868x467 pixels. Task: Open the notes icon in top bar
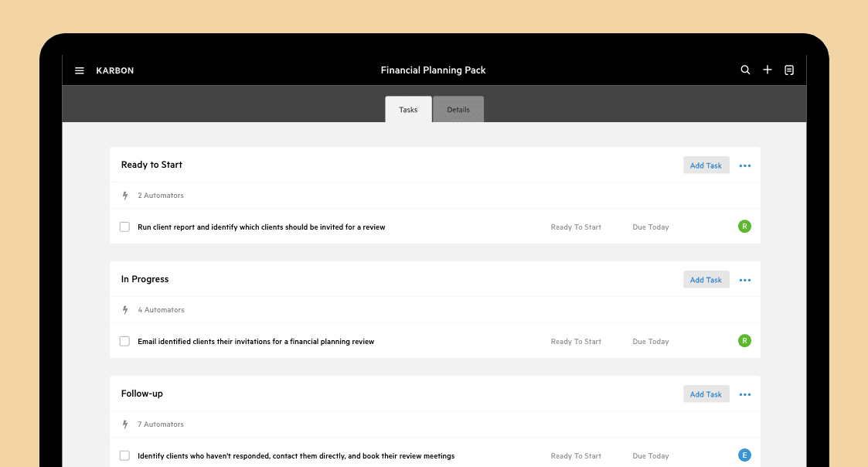(789, 70)
